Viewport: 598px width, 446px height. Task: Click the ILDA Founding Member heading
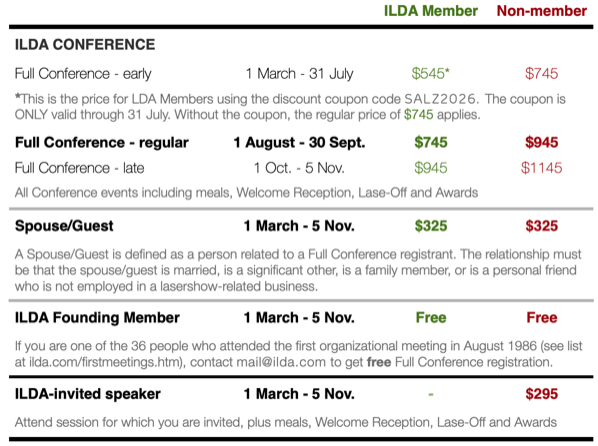[x=97, y=317]
